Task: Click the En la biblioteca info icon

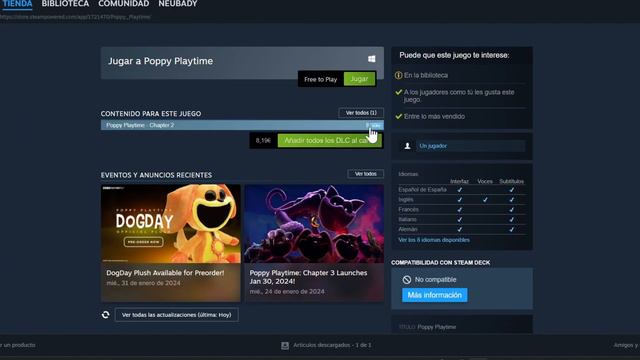Action: point(398,75)
